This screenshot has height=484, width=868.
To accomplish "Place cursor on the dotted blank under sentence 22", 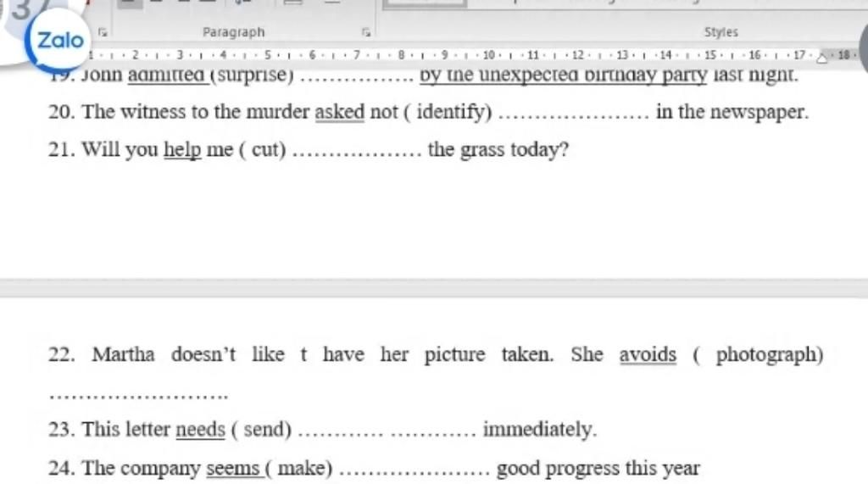I will [138, 395].
